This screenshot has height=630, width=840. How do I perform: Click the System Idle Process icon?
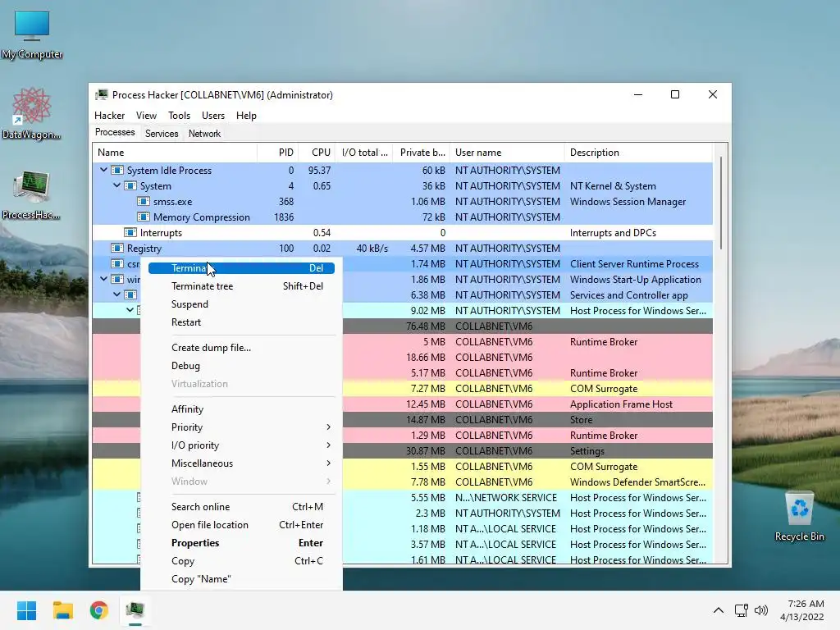point(116,171)
